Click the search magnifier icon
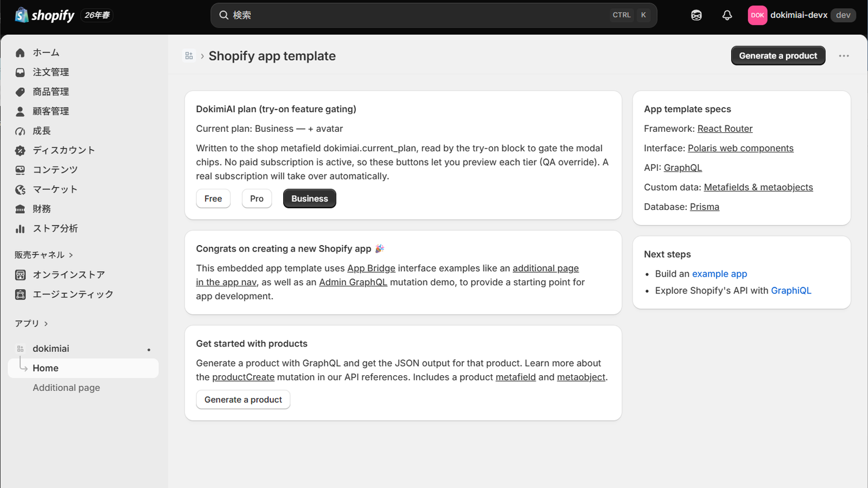This screenshot has width=868, height=488. 224,15
